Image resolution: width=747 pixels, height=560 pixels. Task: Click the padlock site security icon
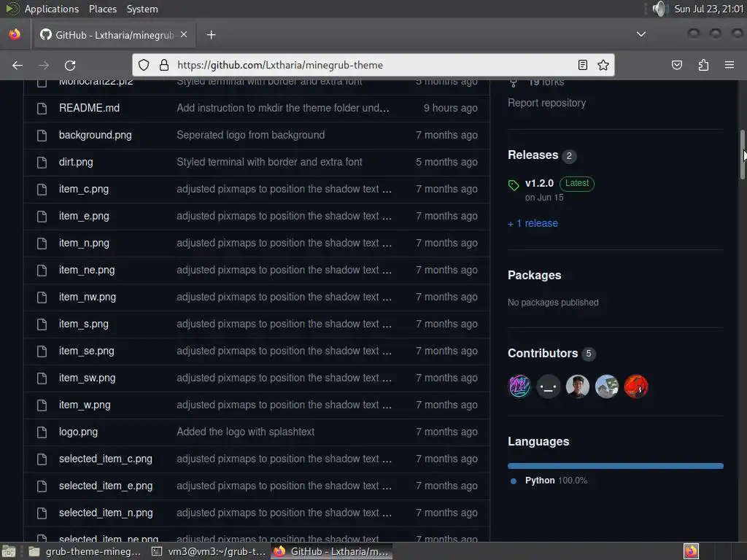(164, 65)
